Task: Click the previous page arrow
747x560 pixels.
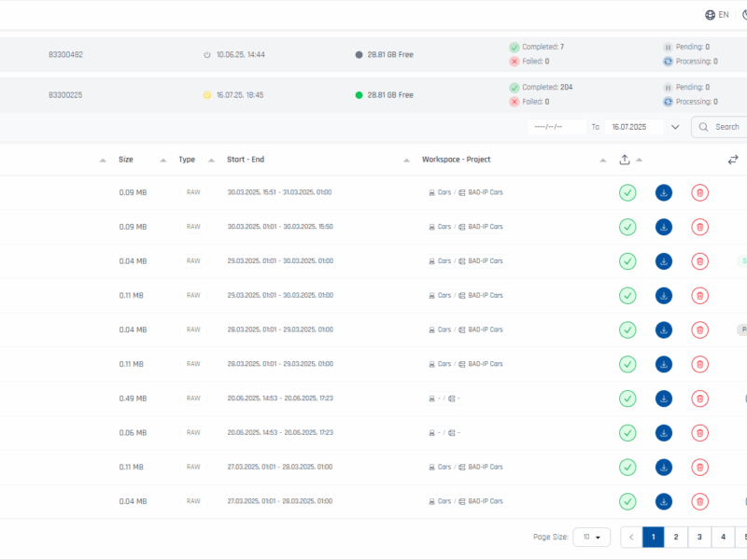Action: (631, 537)
